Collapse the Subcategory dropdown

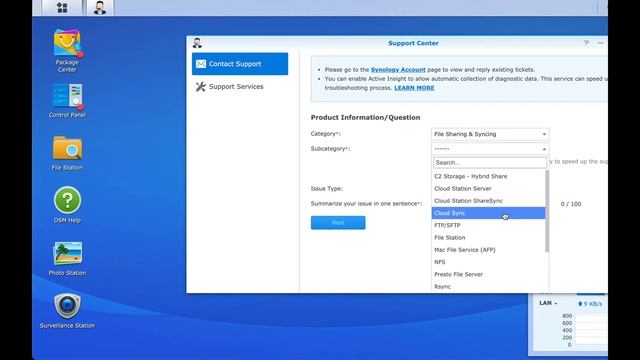coord(490,149)
